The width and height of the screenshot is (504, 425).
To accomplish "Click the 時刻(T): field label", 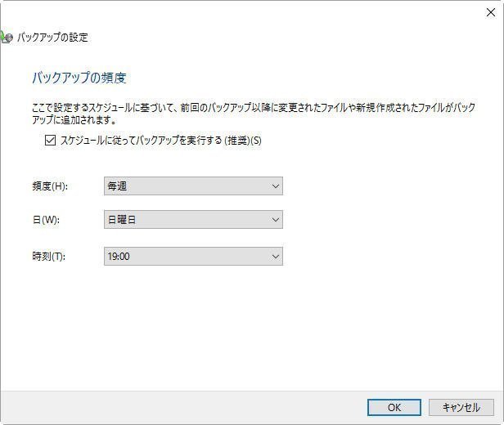I will 48,257.
